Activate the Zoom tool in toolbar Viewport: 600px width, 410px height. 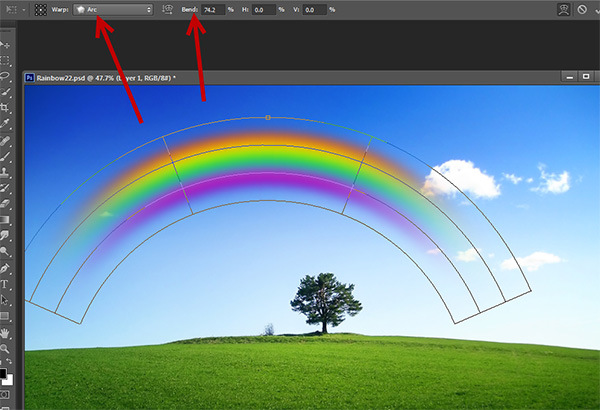[x=7, y=347]
